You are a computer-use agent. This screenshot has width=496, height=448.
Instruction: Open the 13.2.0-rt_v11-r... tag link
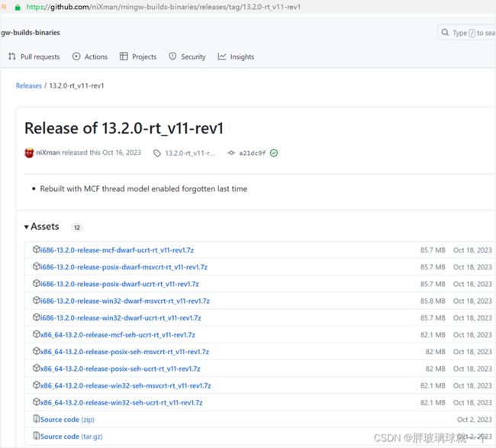click(190, 153)
